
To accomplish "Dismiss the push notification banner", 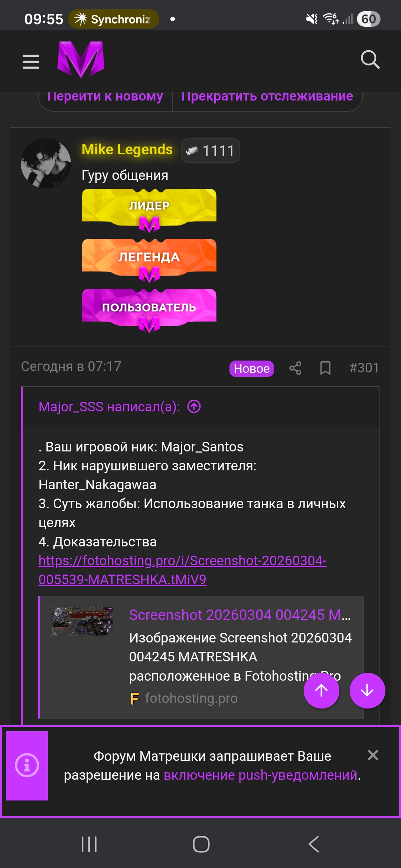I will [373, 755].
